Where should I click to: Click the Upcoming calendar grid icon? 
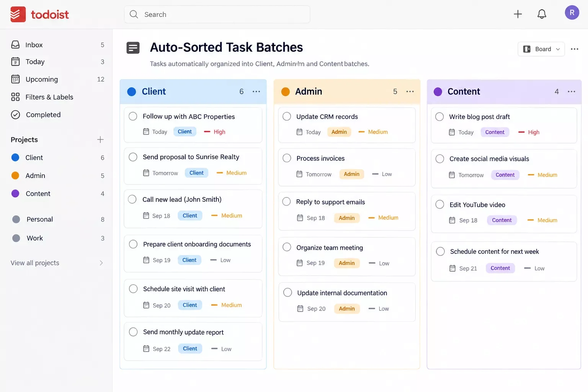pos(15,79)
